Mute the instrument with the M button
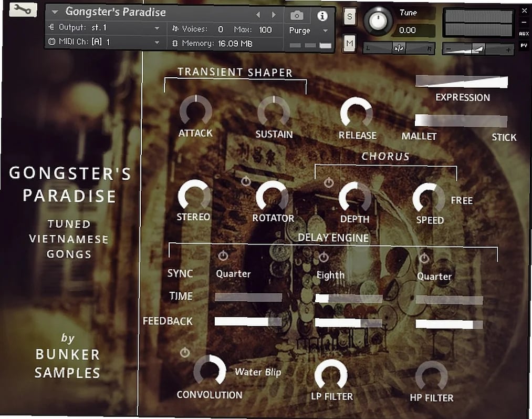 coord(349,43)
